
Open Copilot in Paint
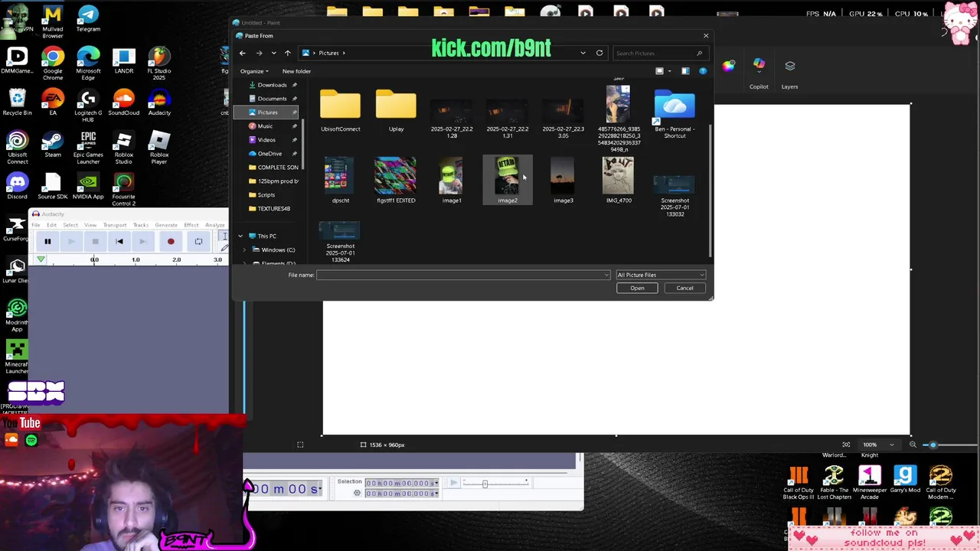coord(759,73)
